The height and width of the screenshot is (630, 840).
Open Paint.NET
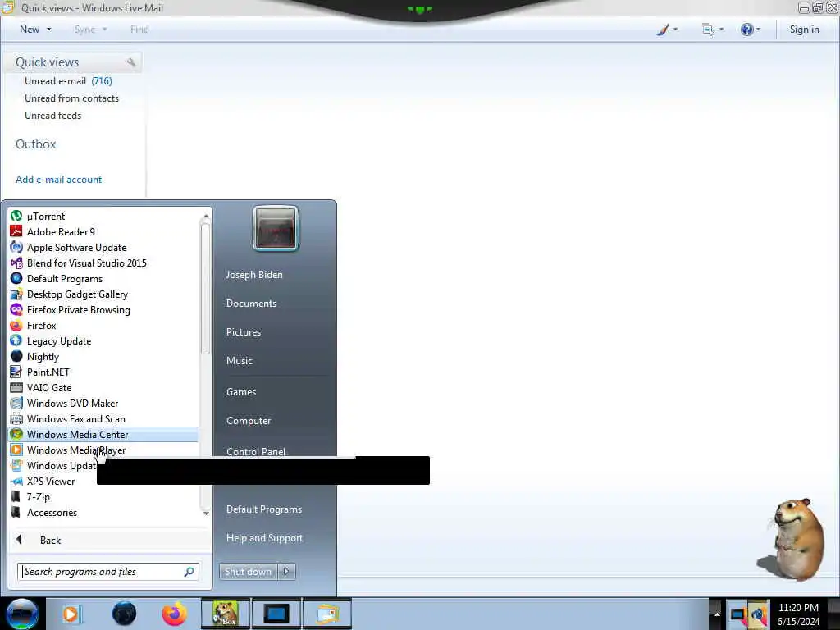tap(103, 372)
